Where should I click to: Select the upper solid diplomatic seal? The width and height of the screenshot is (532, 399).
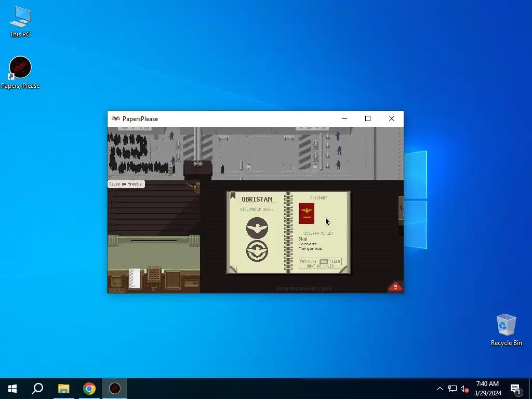tap(257, 228)
